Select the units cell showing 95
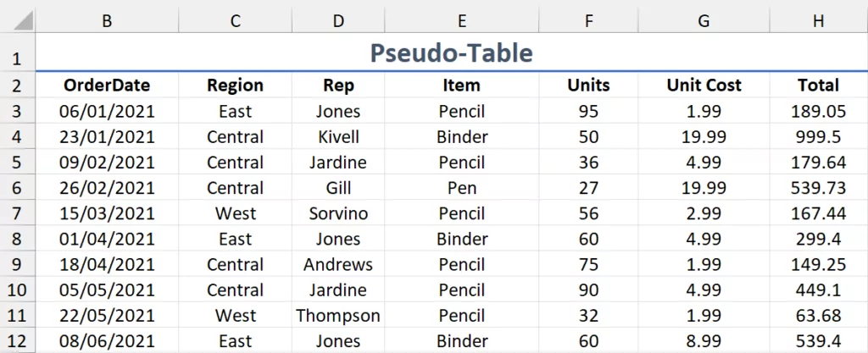Screen dimensions: 868x353 [x=588, y=112]
